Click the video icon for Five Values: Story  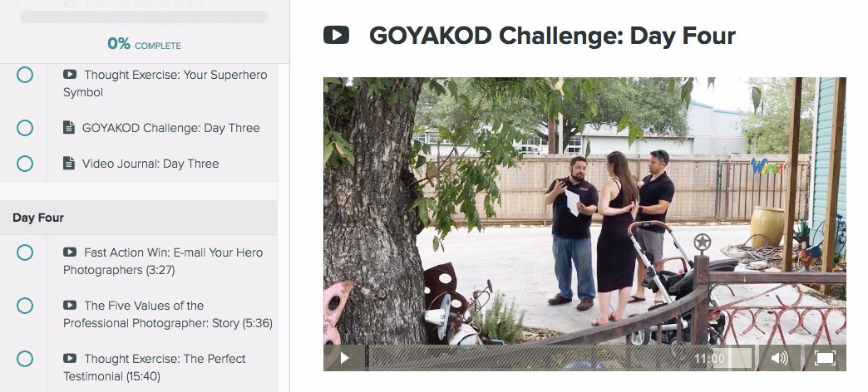click(x=70, y=305)
